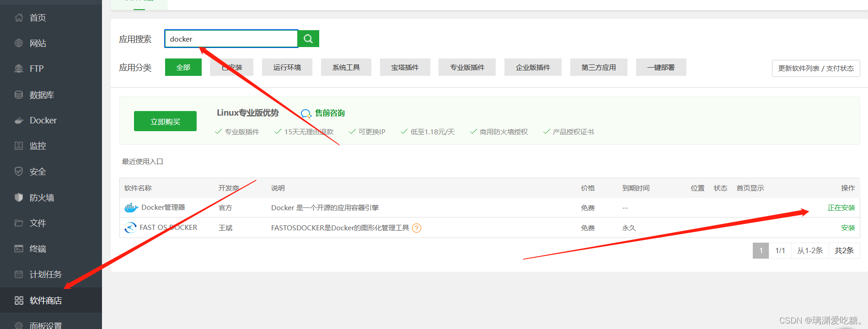Click the Docker管理器 name link
This screenshot has width=868, height=329.
[x=163, y=207]
